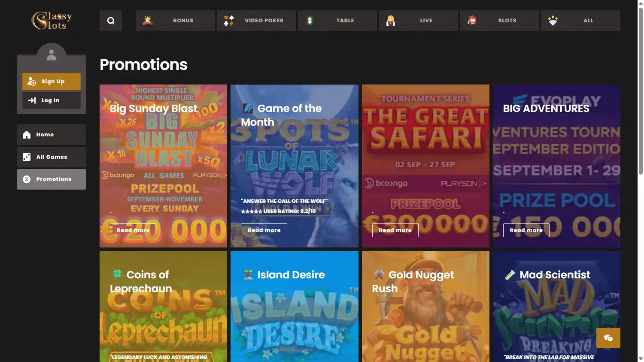The image size is (644, 362).
Task: Click the All Games dice icon
Action: tap(27, 157)
